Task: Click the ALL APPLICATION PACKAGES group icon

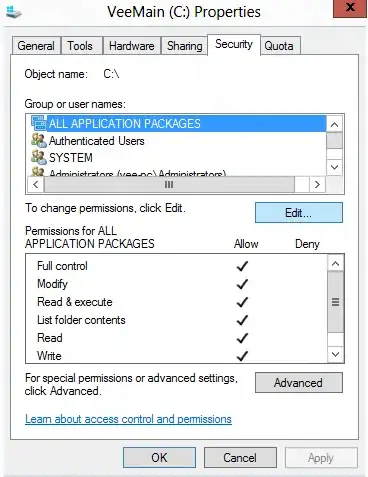Action: (x=39, y=123)
